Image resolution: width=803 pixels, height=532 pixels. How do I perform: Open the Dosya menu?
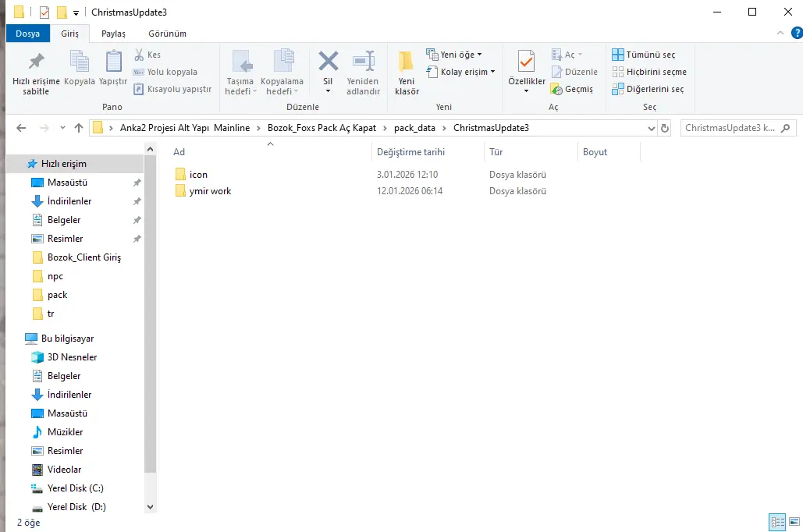click(x=27, y=34)
